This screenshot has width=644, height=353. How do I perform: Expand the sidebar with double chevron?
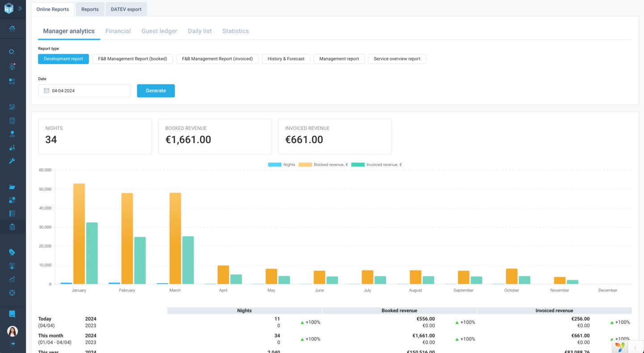coord(20,8)
